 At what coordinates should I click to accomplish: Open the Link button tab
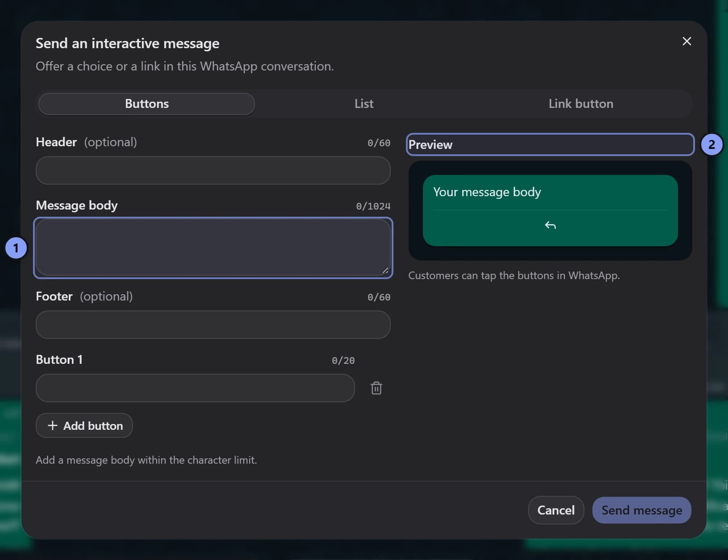(x=581, y=104)
